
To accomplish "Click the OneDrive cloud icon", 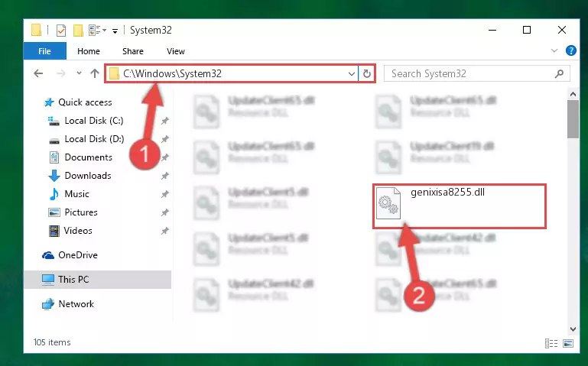I will click(48, 255).
